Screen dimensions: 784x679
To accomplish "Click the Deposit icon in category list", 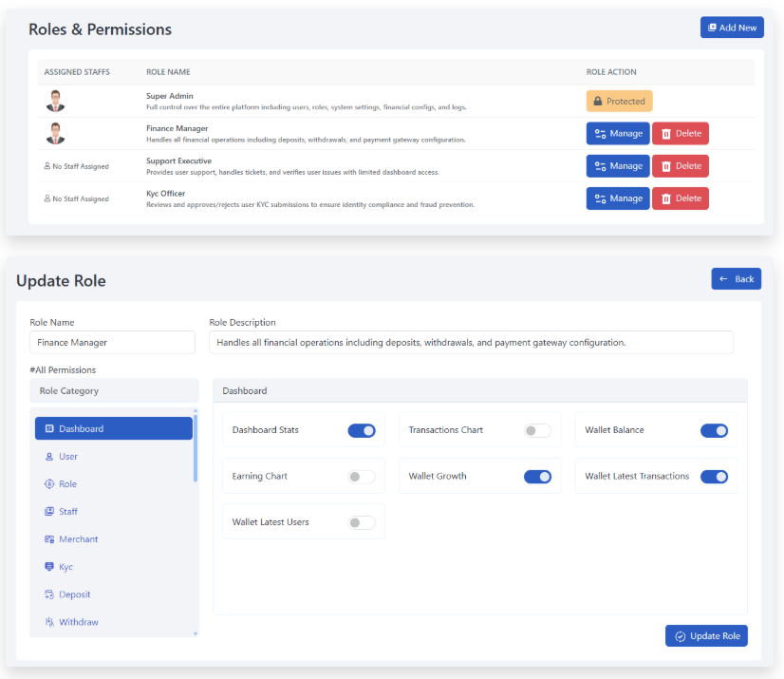I will [x=49, y=594].
